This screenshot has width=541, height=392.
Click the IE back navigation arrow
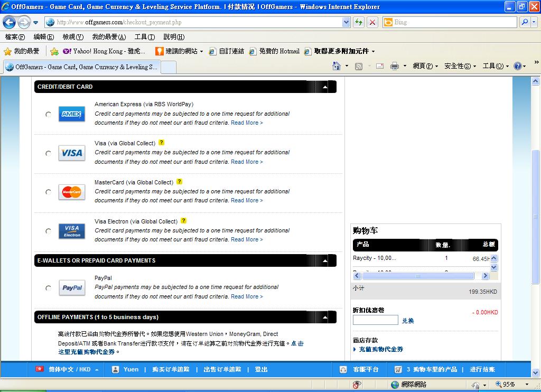click(x=10, y=22)
